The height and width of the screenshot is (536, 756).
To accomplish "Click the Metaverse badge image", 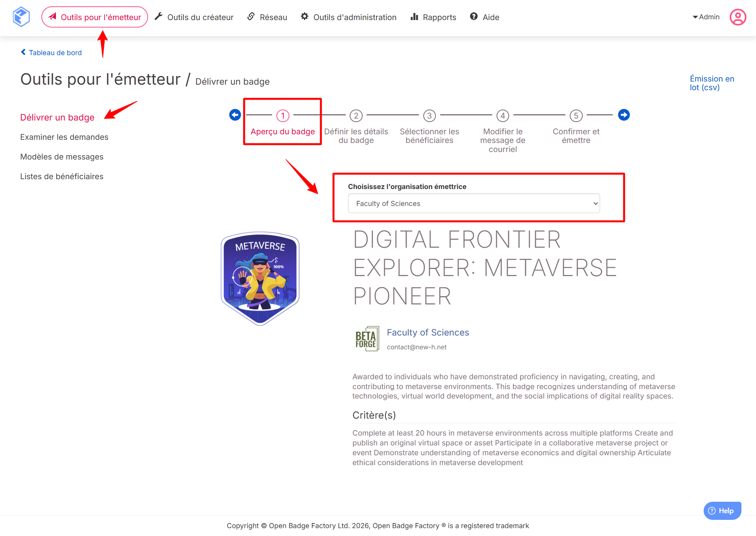I will point(260,278).
